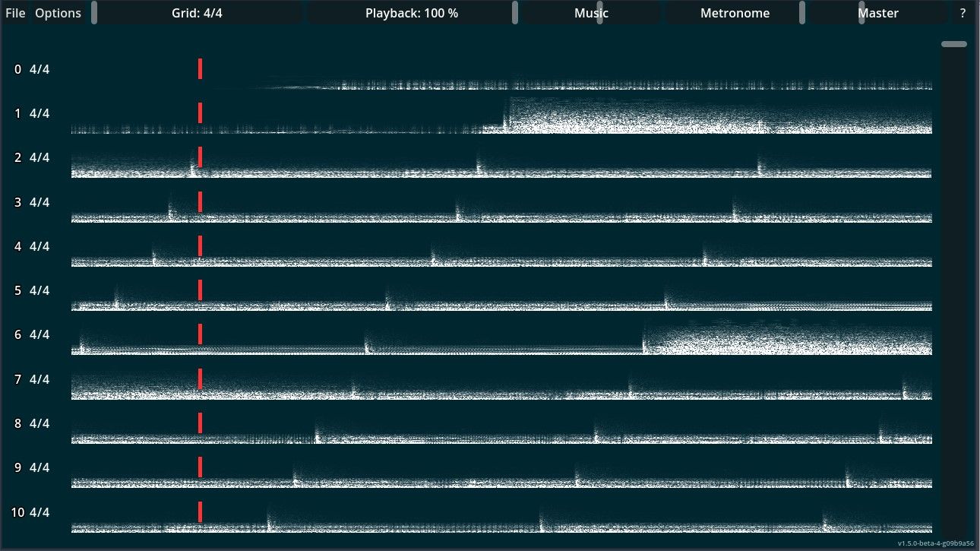Click the Playback 100% control

tap(411, 12)
